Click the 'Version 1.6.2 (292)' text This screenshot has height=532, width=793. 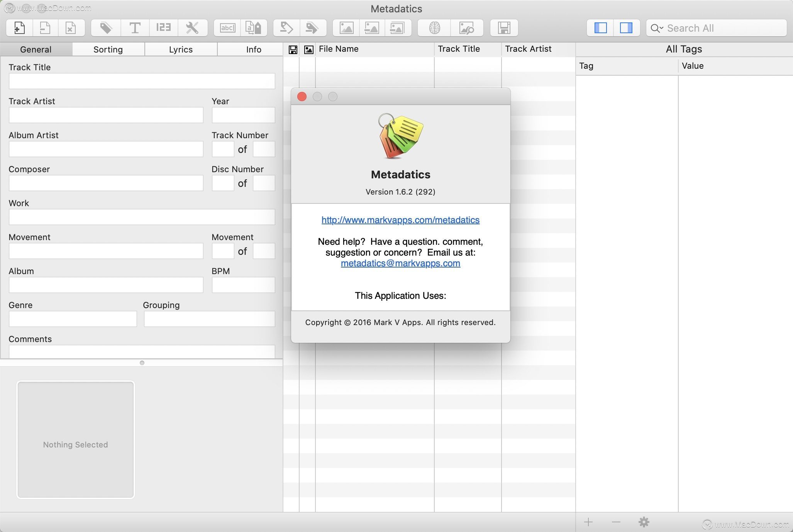[400, 192]
